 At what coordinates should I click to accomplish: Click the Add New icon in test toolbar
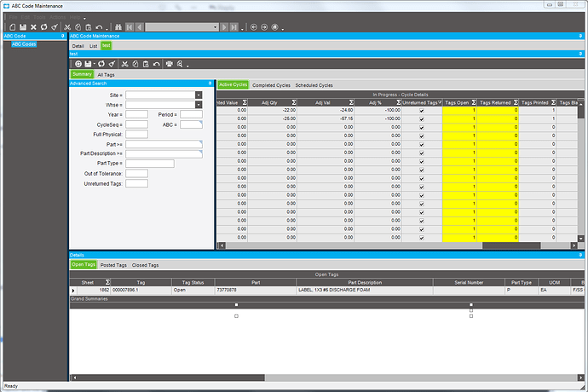coord(78,64)
